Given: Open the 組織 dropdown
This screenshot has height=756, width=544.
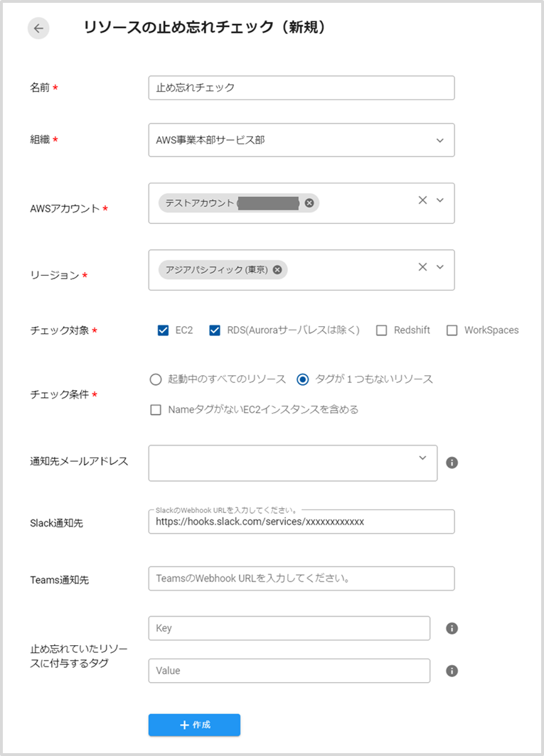Looking at the screenshot, I should point(439,141).
